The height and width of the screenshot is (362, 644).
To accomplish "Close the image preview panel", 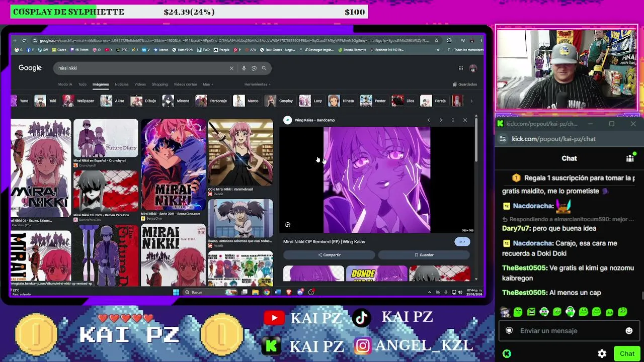I will pyautogui.click(x=465, y=120).
